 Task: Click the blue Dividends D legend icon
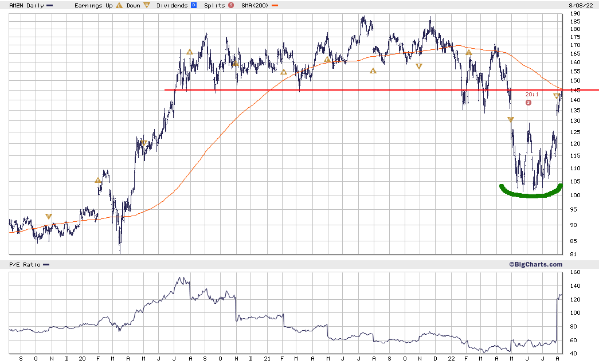point(194,5)
